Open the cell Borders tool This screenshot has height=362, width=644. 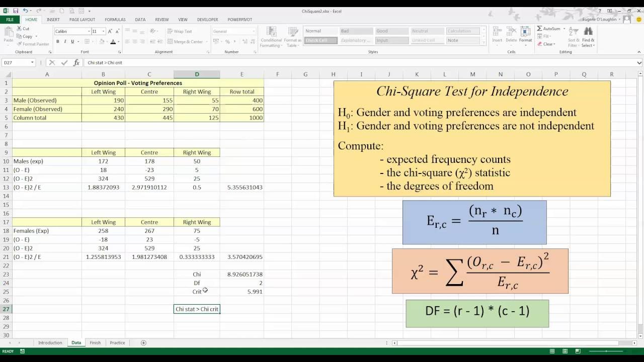pos(87,42)
